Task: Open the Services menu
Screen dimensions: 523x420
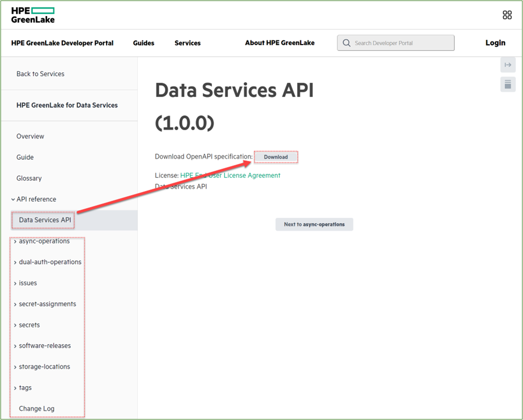Action: click(187, 43)
